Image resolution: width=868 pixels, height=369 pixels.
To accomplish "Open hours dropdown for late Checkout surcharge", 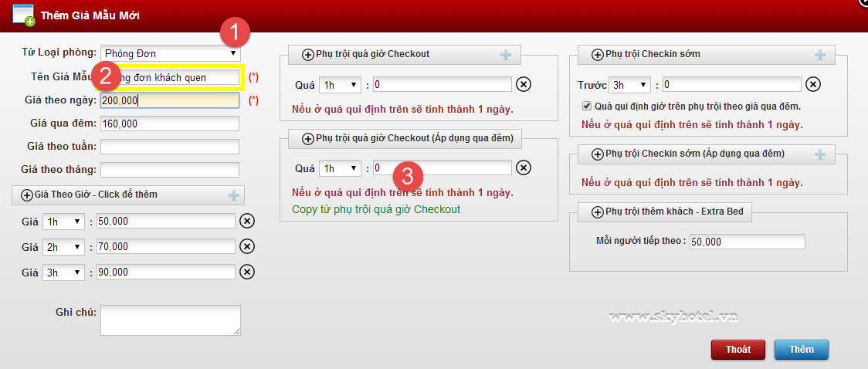I will click(x=340, y=84).
